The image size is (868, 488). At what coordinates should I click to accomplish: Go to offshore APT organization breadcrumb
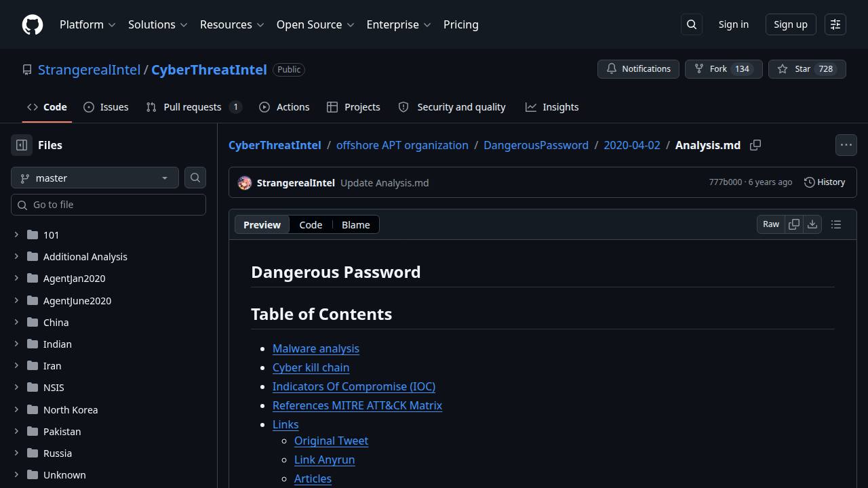coord(402,145)
